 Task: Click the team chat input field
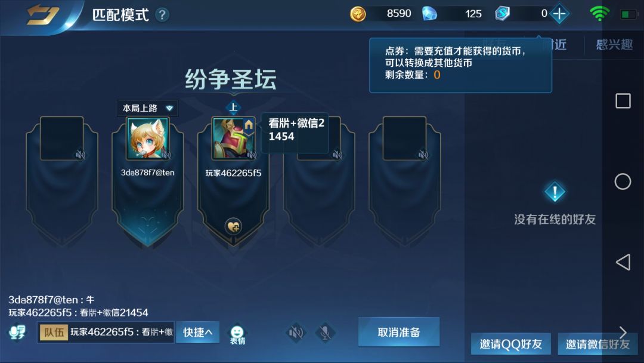pos(106,332)
